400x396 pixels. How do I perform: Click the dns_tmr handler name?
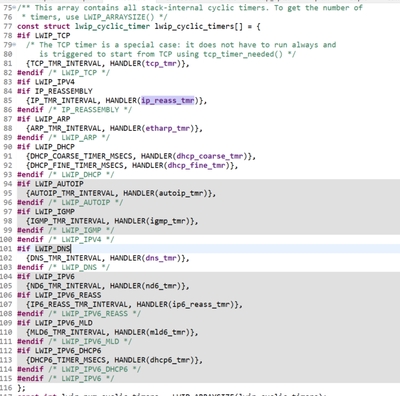tap(161, 258)
